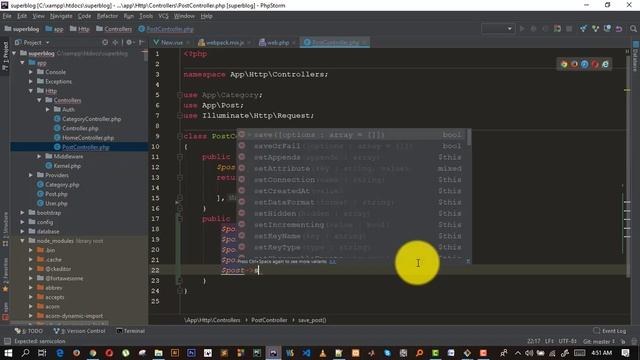
Task: Collapse the superblog root folder
Action: tap(14, 53)
